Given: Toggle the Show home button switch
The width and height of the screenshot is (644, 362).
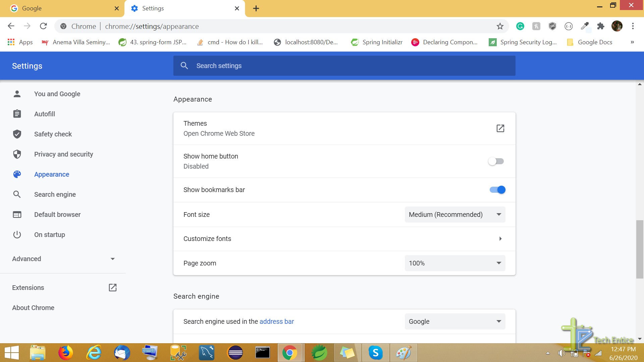Looking at the screenshot, I should (496, 161).
